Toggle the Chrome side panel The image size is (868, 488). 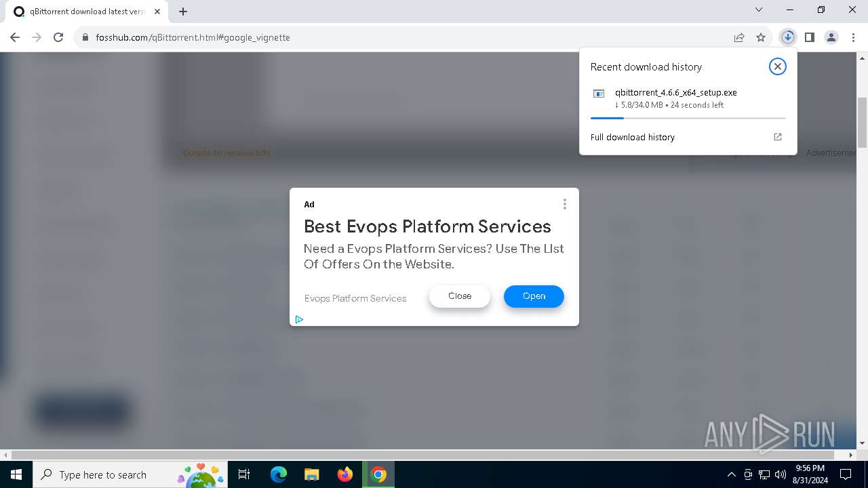[809, 37]
